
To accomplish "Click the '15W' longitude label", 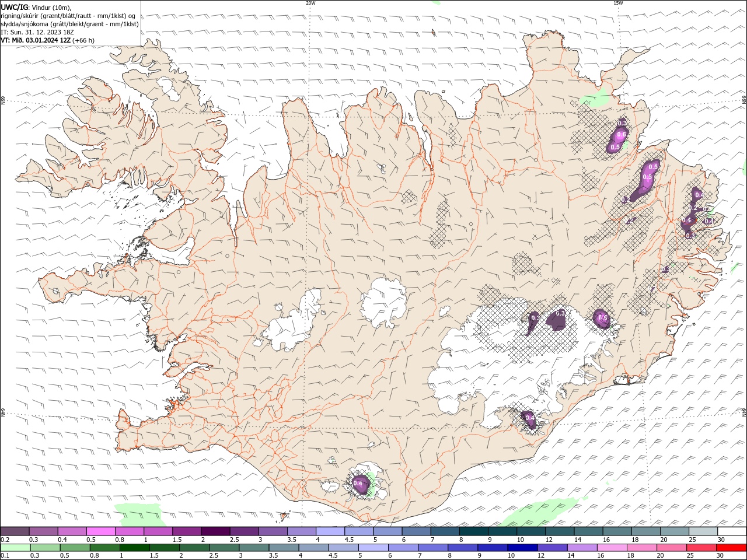I will pos(617,3).
